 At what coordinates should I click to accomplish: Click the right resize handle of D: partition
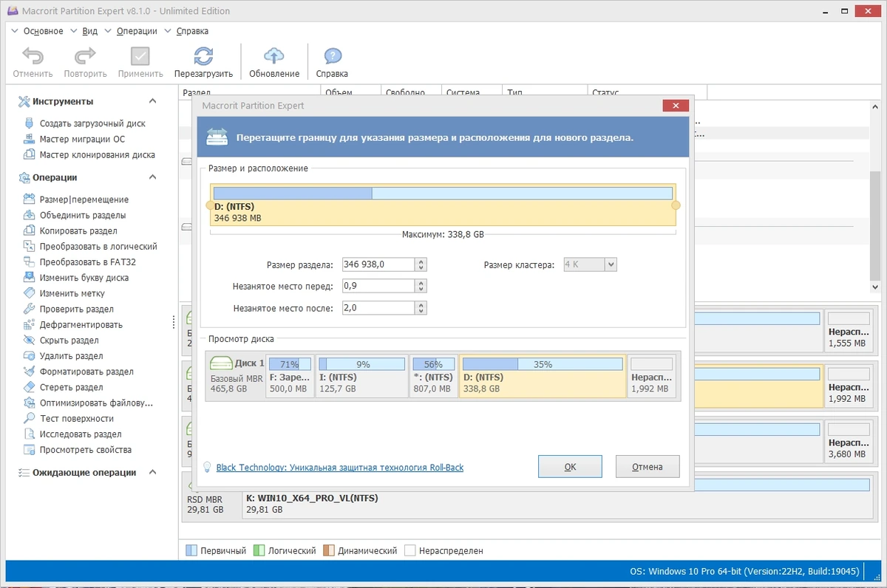[676, 205]
